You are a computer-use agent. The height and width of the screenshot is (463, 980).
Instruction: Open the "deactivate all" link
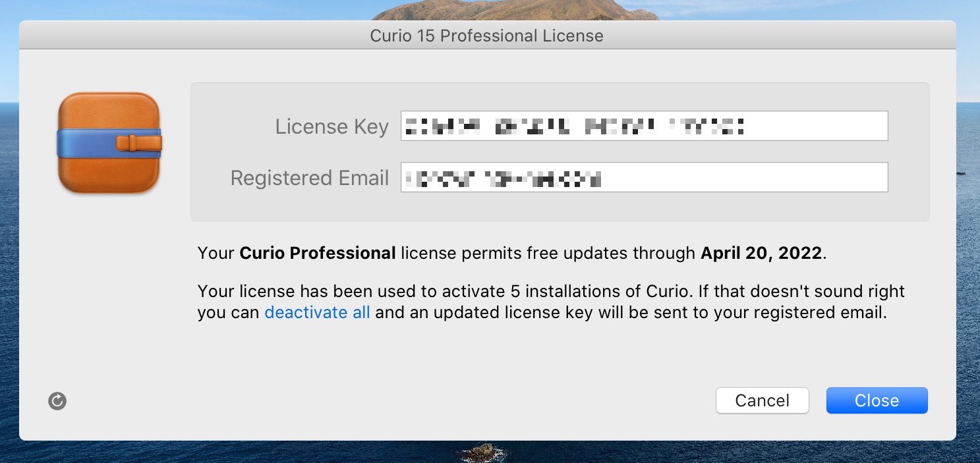[x=317, y=312]
